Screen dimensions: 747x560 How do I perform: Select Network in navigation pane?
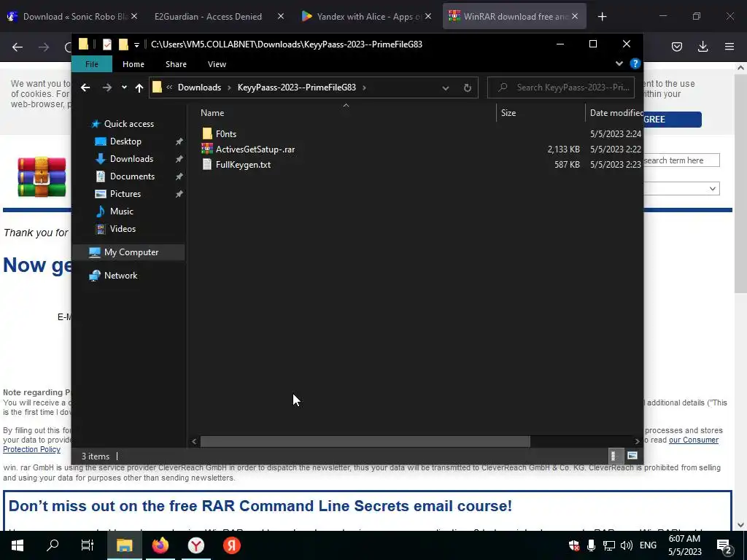(x=120, y=276)
